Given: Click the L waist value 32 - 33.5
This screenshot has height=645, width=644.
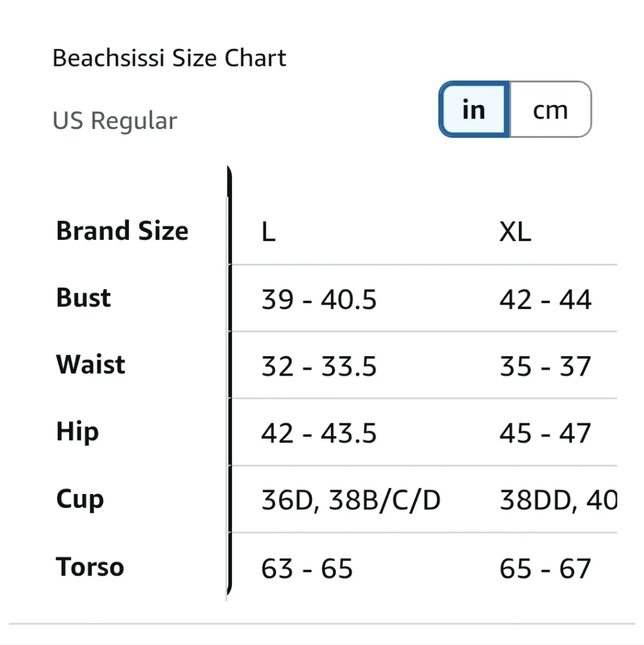Looking at the screenshot, I should (318, 367).
